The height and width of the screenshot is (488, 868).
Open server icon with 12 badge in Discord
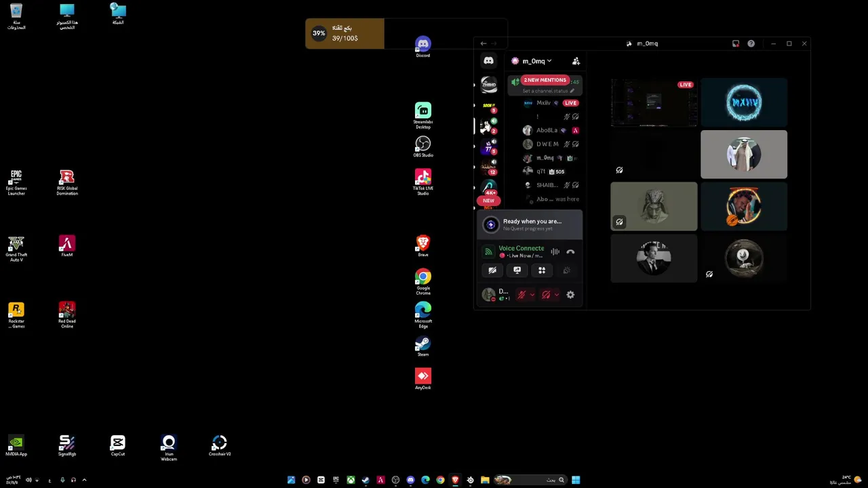(488, 167)
